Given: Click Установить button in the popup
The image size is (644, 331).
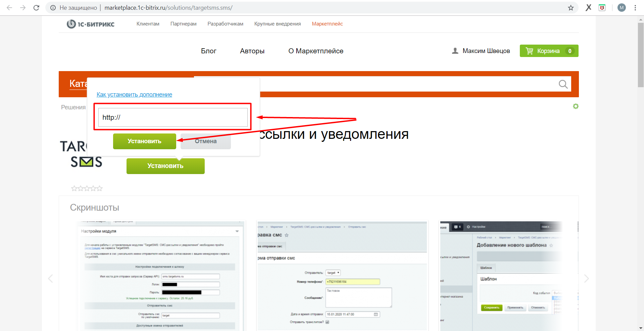Looking at the screenshot, I should tap(145, 141).
